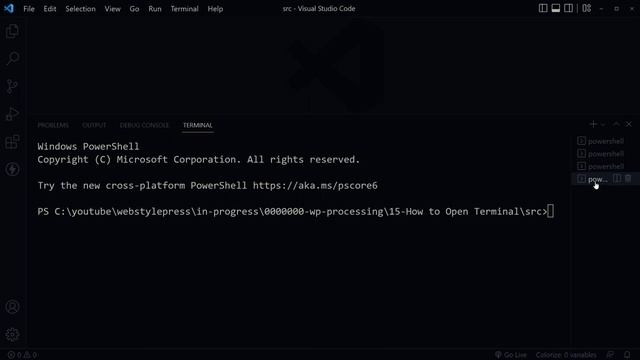Open the Edit menu
The image size is (640, 360).
tap(50, 9)
